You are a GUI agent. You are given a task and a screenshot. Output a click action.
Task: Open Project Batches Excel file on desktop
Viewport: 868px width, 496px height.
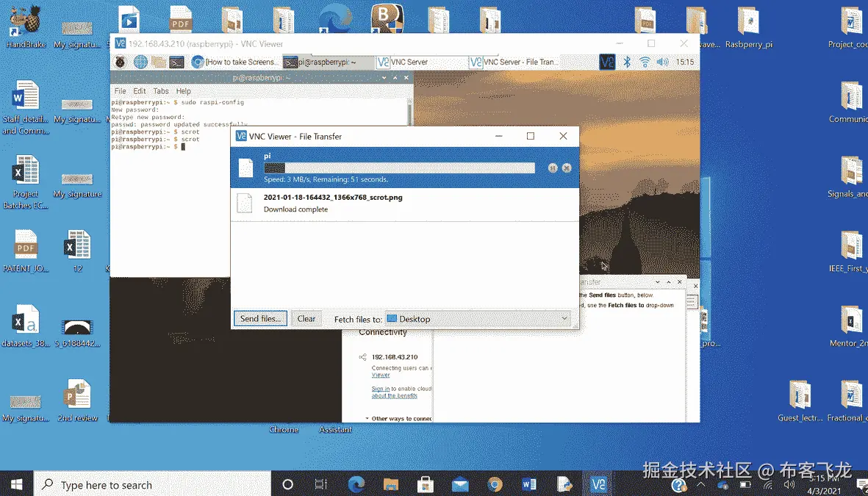tap(26, 183)
